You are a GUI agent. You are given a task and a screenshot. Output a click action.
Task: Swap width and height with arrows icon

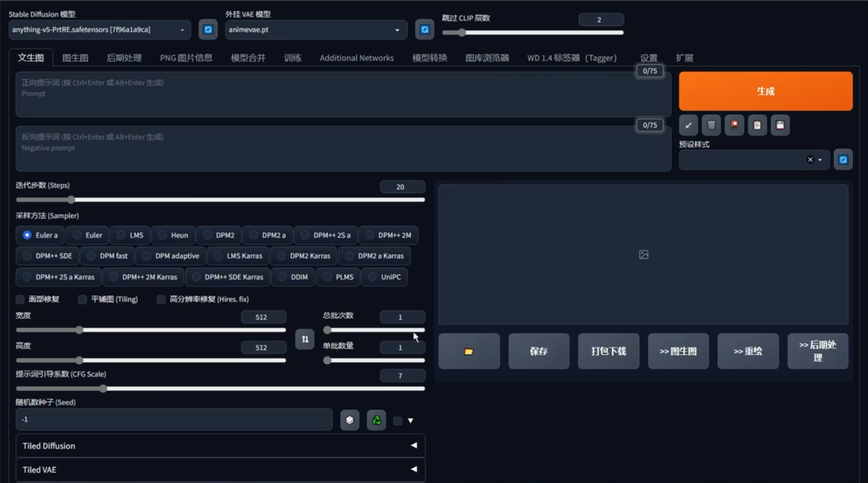[305, 339]
